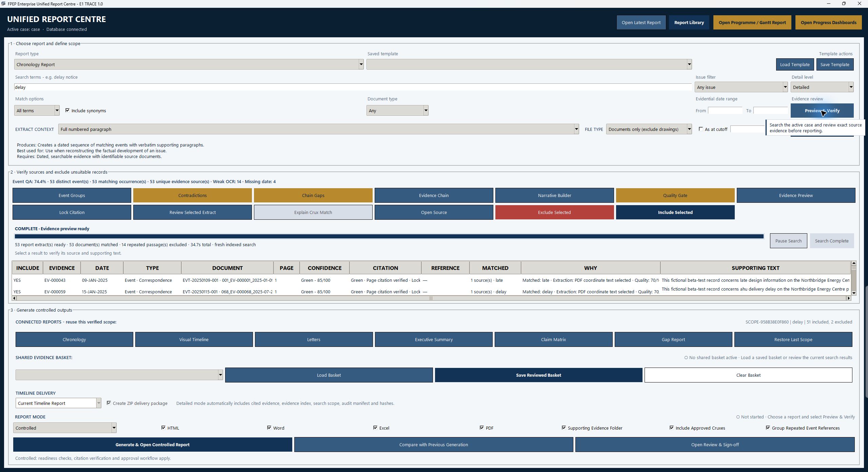868x472 pixels.
Task: Open Programme / Gantt Report
Action: pyautogui.click(x=752, y=22)
